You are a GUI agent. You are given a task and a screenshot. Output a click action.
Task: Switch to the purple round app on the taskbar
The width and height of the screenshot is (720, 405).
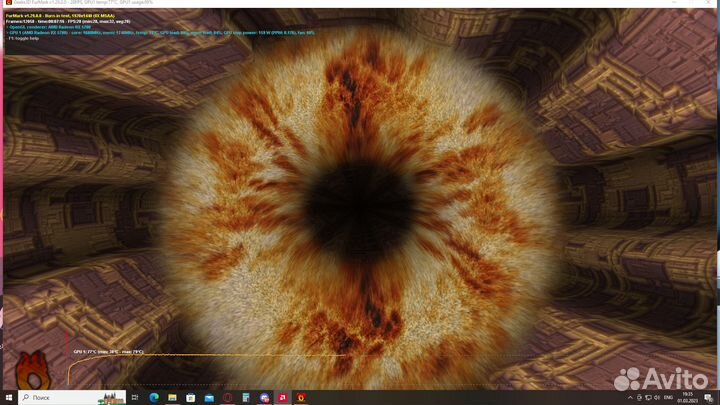(264, 398)
